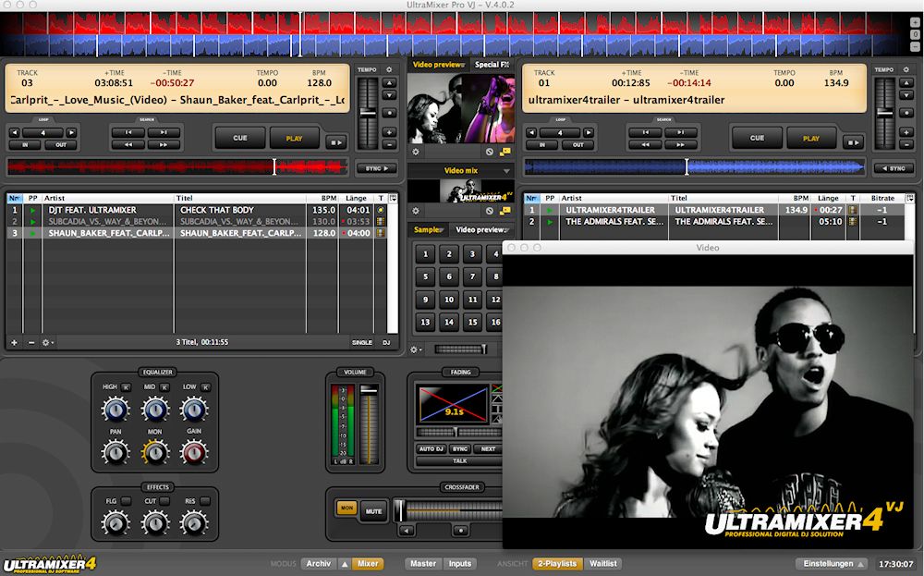Viewport: 924px width, 576px height.
Task: Decrease left deck loop length arrow
Action: point(15,132)
